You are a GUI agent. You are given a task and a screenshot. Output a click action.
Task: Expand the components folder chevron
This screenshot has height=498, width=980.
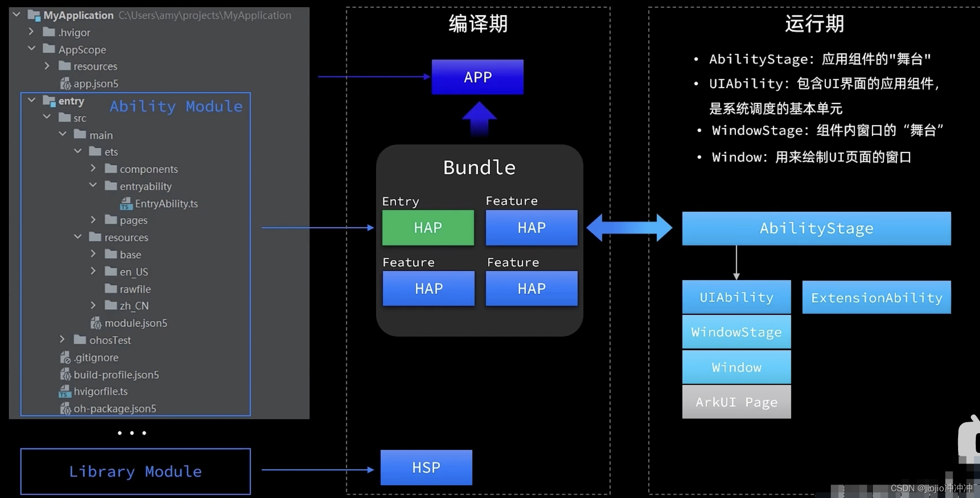click(93, 168)
